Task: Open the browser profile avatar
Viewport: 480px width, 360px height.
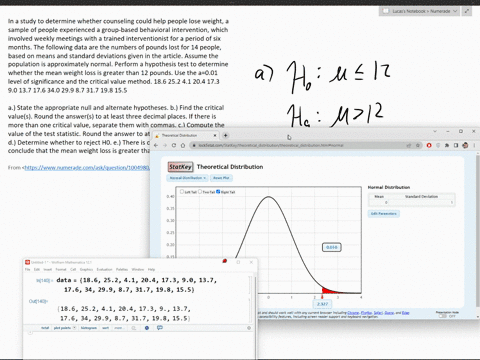Action: coord(465,145)
